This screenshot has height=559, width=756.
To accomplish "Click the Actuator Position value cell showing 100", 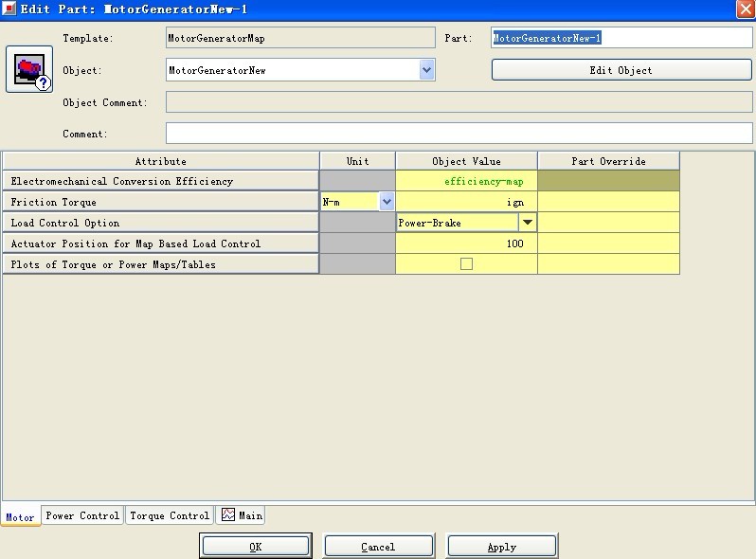I will (x=466, y=243).
